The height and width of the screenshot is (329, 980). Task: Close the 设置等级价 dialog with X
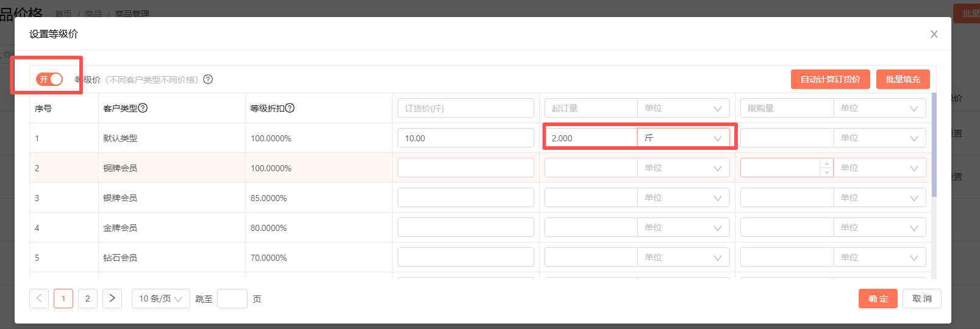click(934, 34)
